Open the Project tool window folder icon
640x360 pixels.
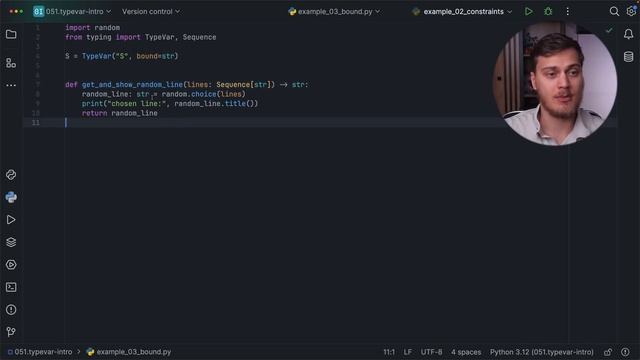tap(11, 34)
